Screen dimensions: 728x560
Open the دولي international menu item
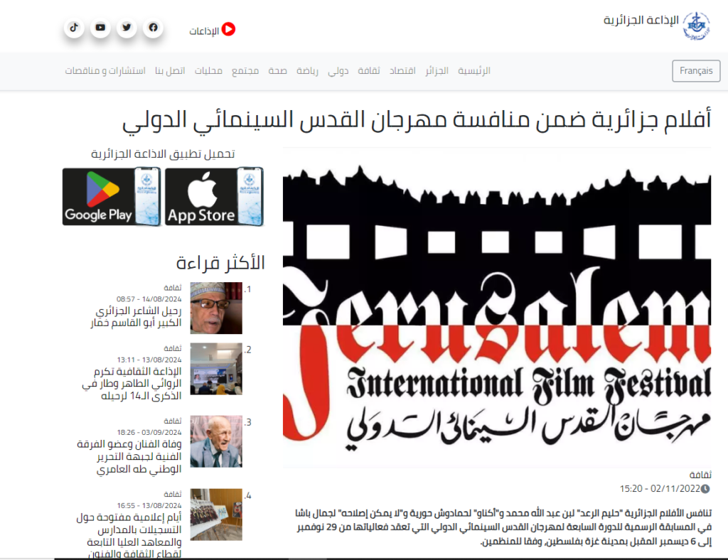pyautogui.click(x=338, y=70)
